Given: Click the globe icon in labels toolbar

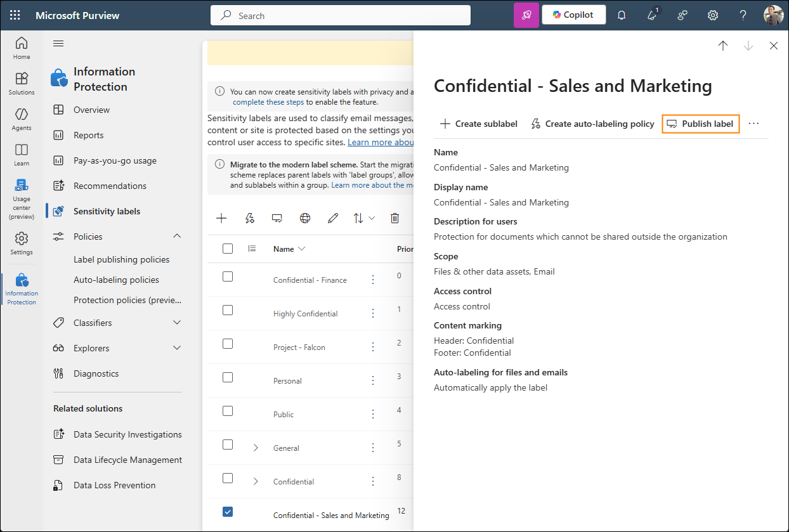Looking at the screenshot, I should (x=305, y=218).
